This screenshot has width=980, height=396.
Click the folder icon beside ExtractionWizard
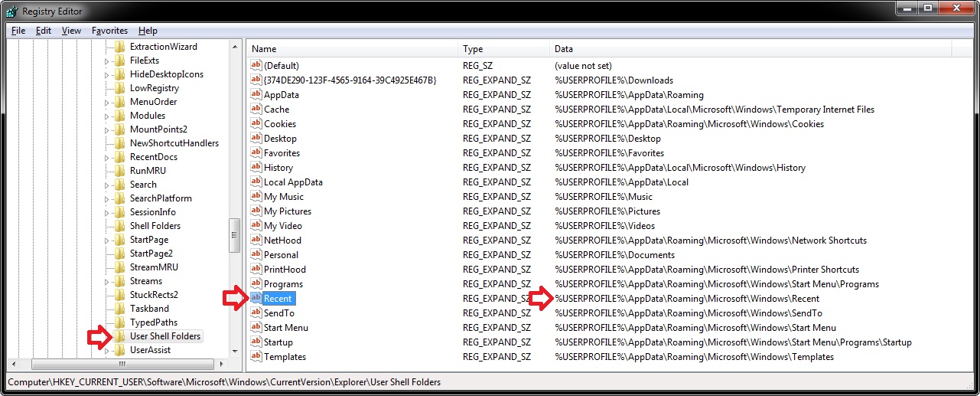(119, 47)
